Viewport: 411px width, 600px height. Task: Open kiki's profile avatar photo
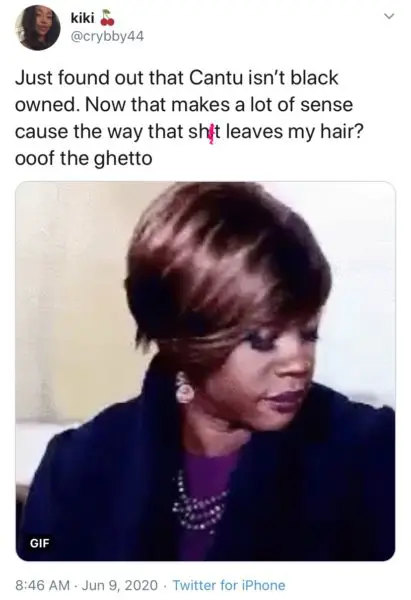pyautogui.click(x=38, y=28)
